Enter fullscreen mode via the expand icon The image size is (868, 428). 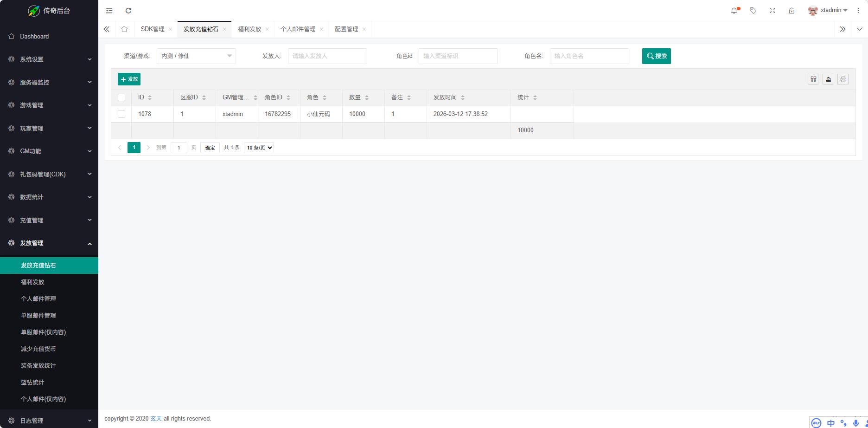(772, 10)
